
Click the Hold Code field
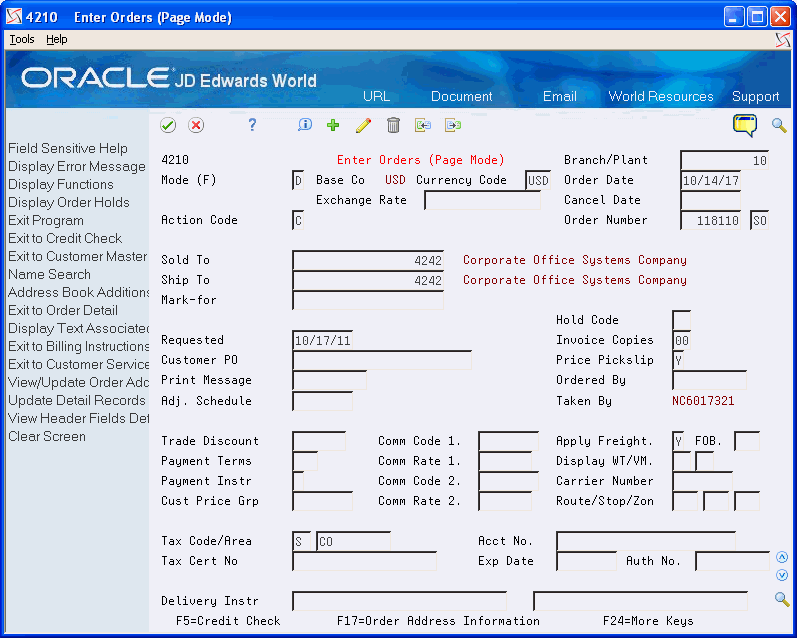[x=681, y=320]
